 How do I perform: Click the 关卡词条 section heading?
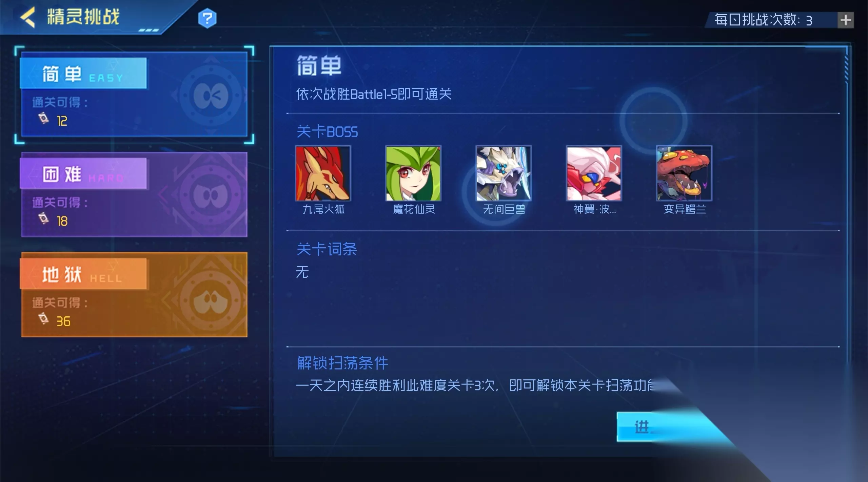click(x=327, y=249)
